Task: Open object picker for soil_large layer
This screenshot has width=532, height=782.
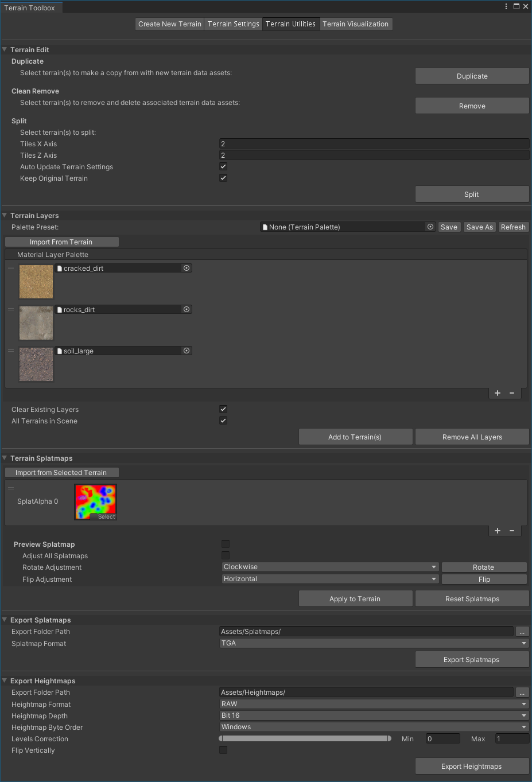Action: 187,351
